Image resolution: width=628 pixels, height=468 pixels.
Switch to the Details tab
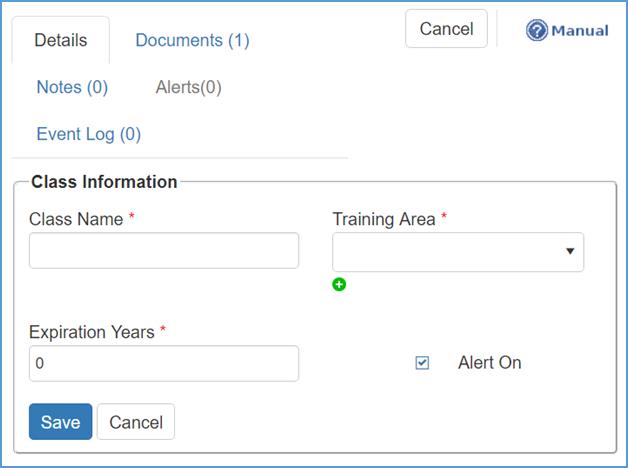tap(60, 41)
